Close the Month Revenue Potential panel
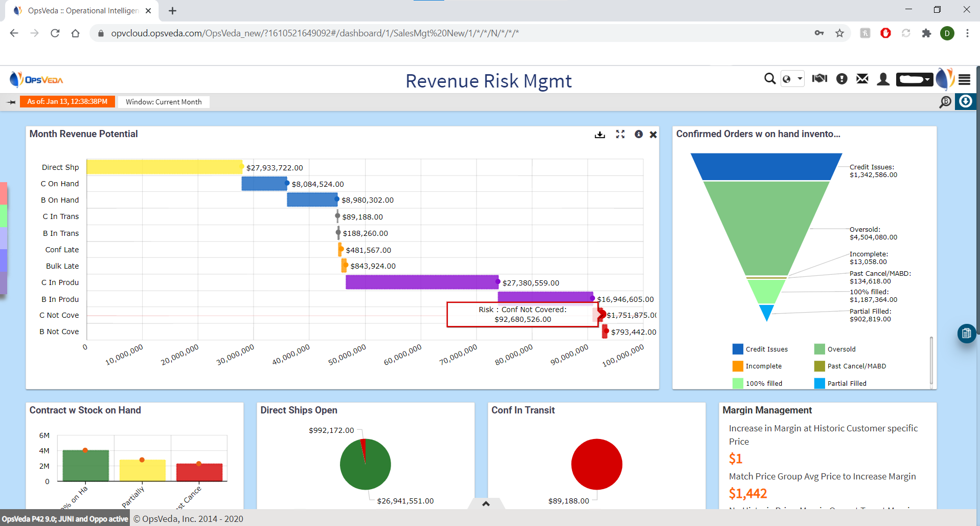Screen dimensions: 980x526 653,135
